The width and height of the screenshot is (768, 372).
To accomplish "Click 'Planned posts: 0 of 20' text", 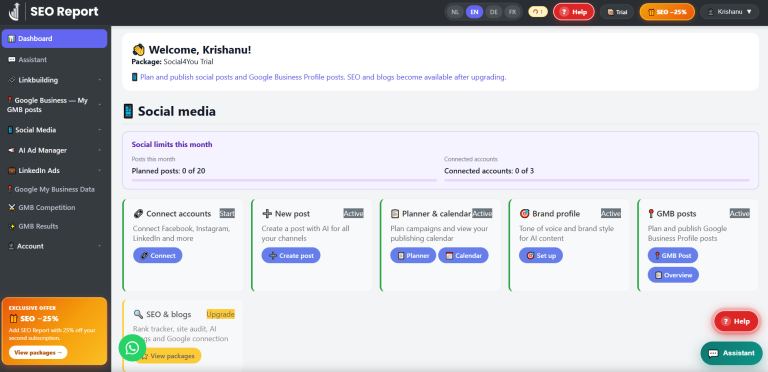I will (168, 171).
